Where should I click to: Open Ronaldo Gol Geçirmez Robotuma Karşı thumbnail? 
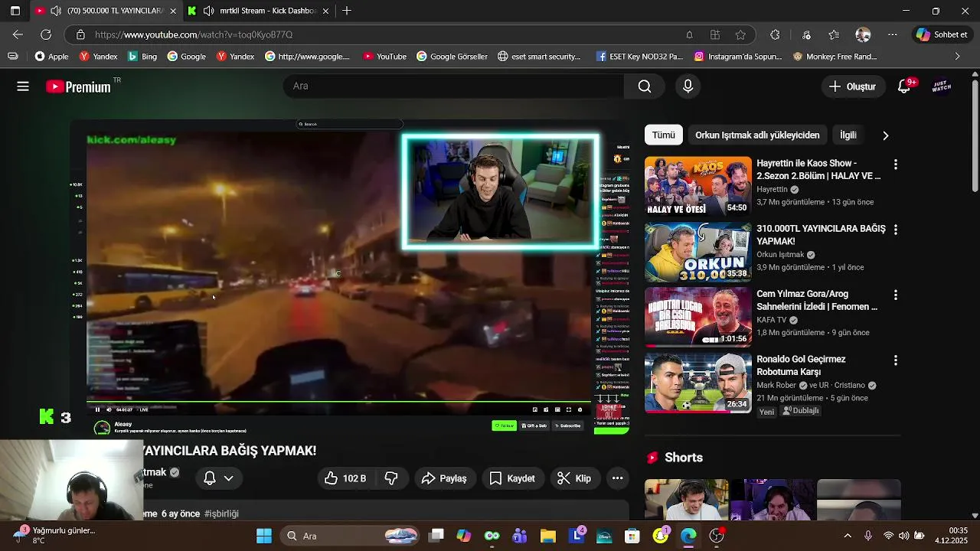[698, 382]
